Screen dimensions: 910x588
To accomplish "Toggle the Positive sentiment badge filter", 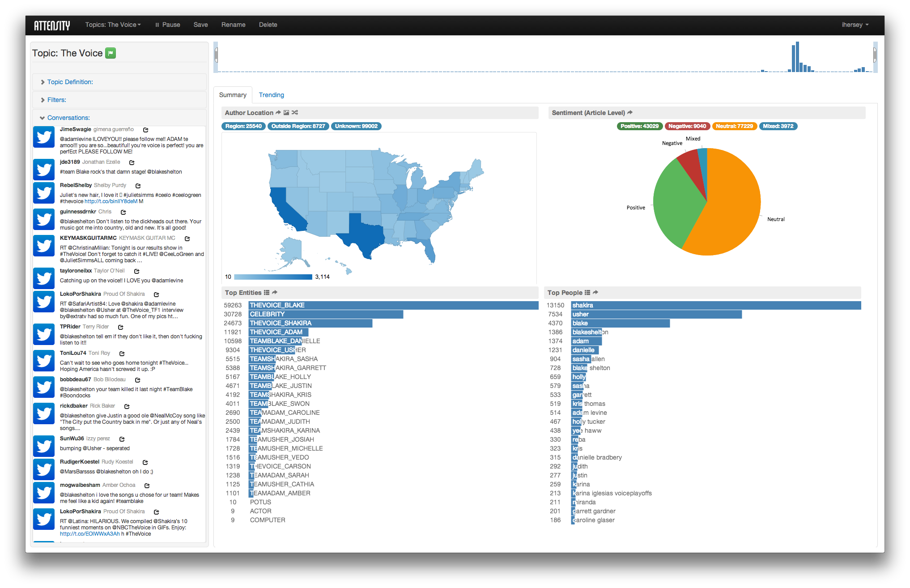I will click(639, 126).
